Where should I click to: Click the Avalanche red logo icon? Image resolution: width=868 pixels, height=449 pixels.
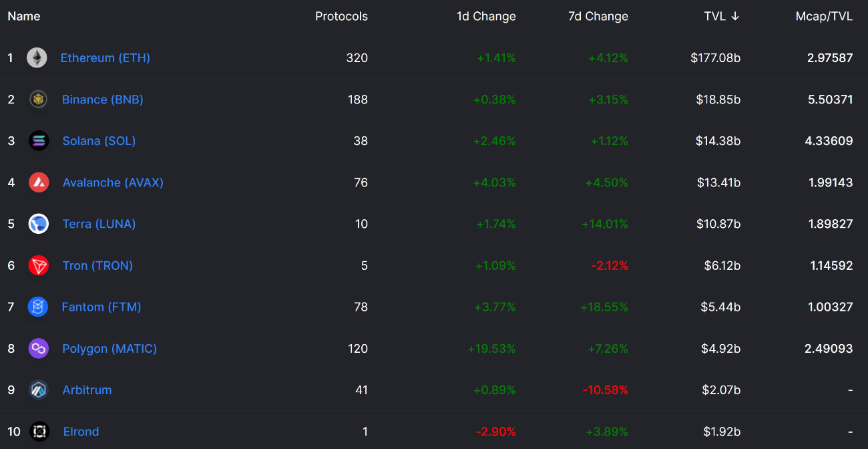(x=39, y=182)
